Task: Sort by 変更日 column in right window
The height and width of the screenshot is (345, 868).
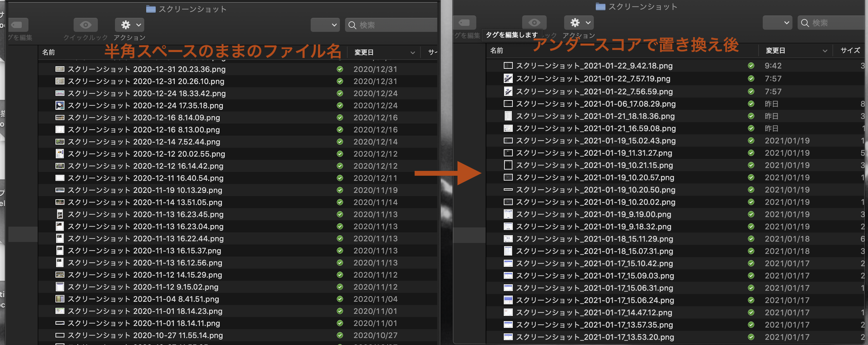Action: pyautogui.click(x=775, y=50)
